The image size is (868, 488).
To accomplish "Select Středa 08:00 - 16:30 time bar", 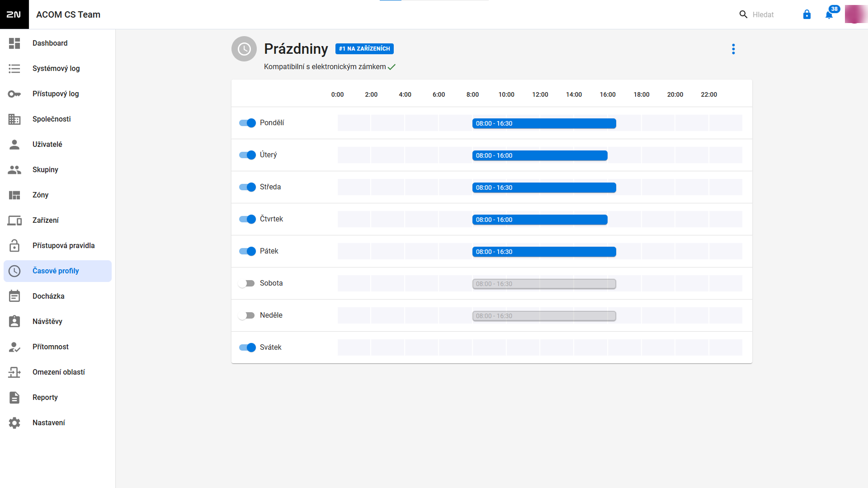I will [544, 188].
